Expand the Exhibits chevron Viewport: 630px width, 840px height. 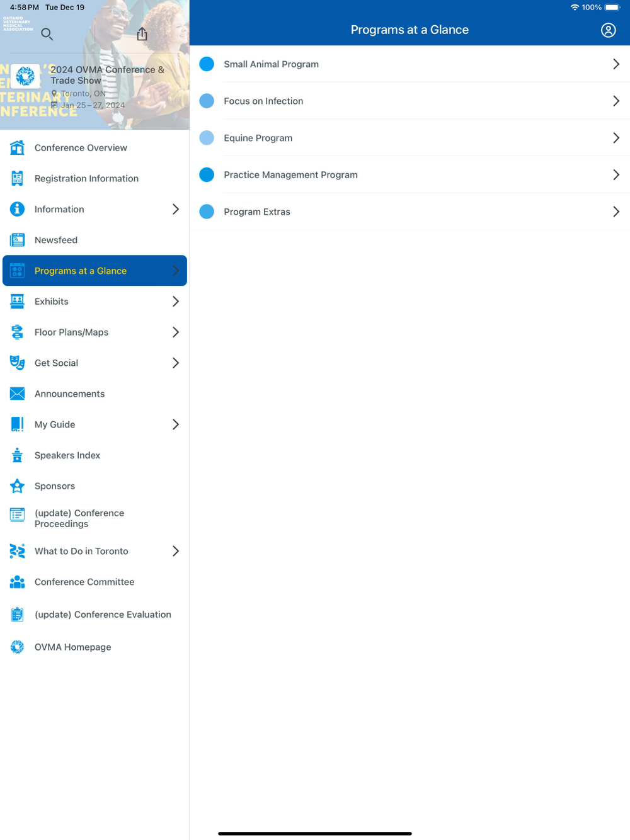[176, 302]
